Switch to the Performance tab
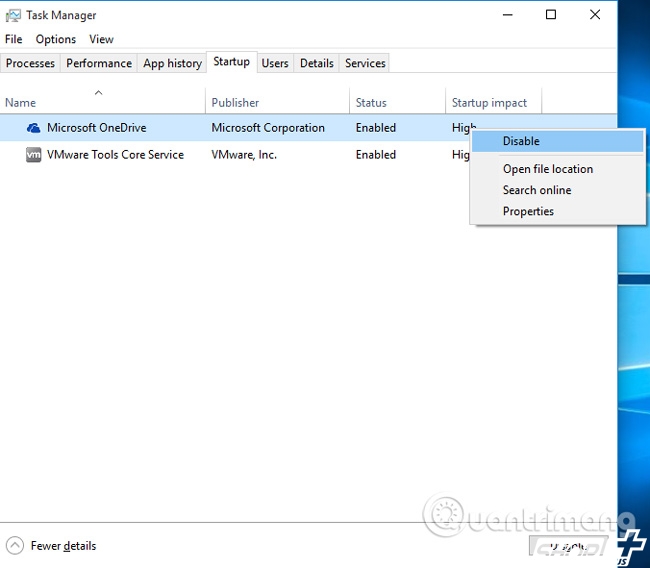Image resolution: width=650 pixels, height=568 pixels. click(x=99, y=63)
